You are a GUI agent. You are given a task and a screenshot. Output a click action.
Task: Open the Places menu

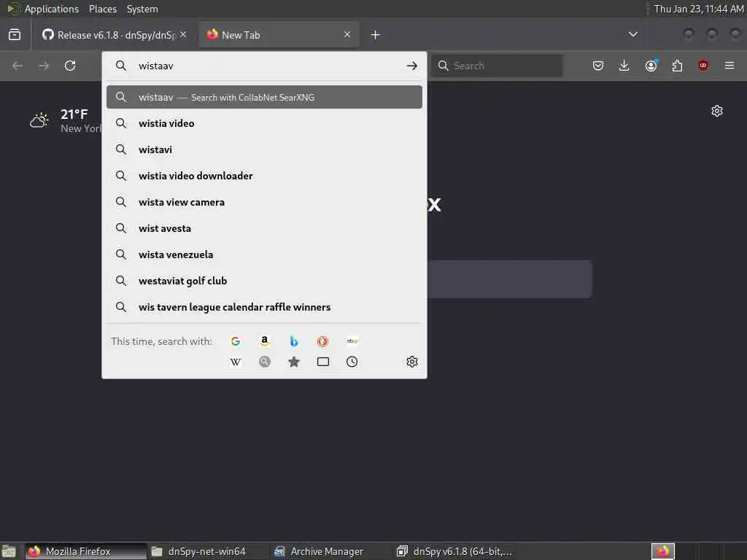pos(103,9)
